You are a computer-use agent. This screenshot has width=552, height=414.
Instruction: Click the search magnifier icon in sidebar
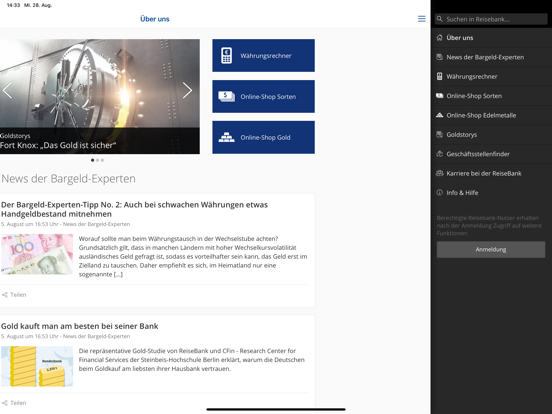pyautogui.click(x=440, y=19)
